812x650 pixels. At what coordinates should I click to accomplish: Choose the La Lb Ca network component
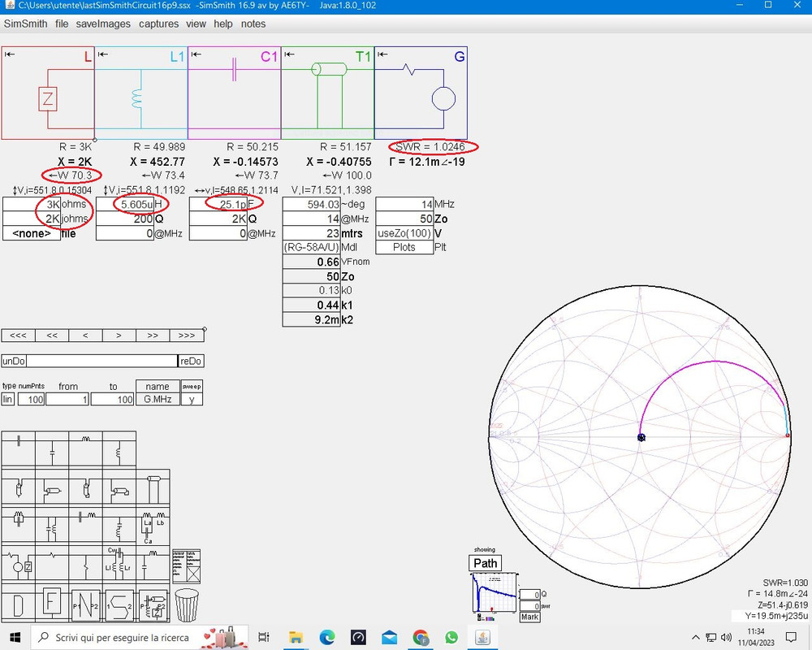pos(153,526)
